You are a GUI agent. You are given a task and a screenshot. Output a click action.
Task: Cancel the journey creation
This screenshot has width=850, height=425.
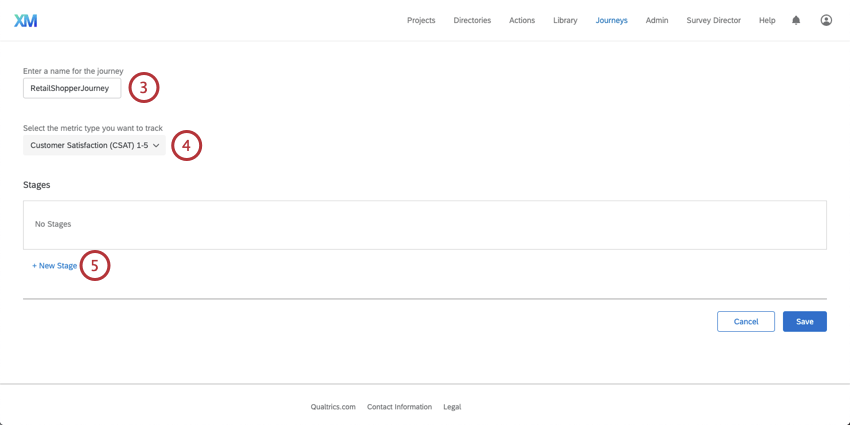point(746,321)
